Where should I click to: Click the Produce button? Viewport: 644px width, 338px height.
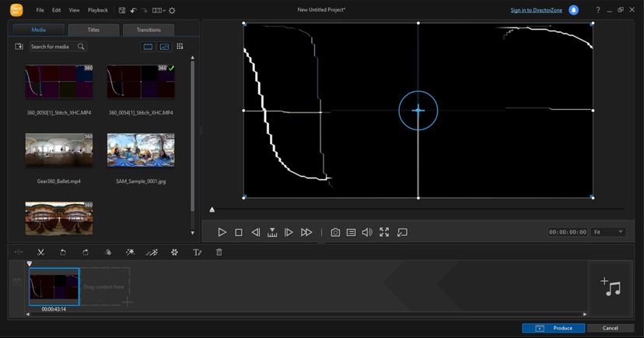552,328
